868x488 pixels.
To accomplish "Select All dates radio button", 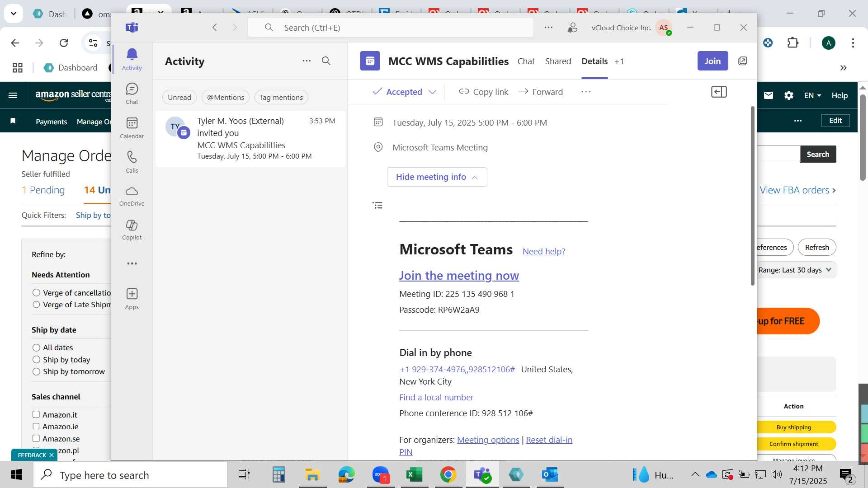I will [37, 347].
